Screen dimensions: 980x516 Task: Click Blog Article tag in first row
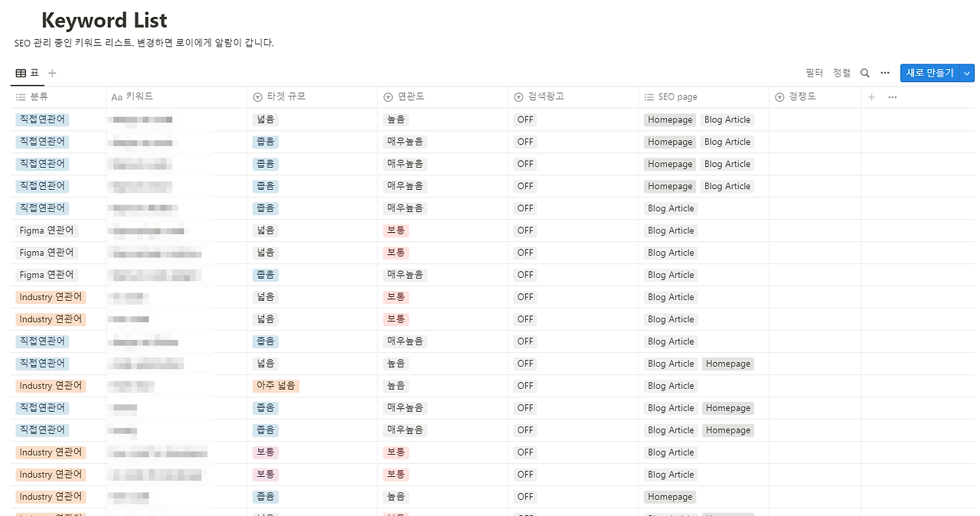[727, 119]
